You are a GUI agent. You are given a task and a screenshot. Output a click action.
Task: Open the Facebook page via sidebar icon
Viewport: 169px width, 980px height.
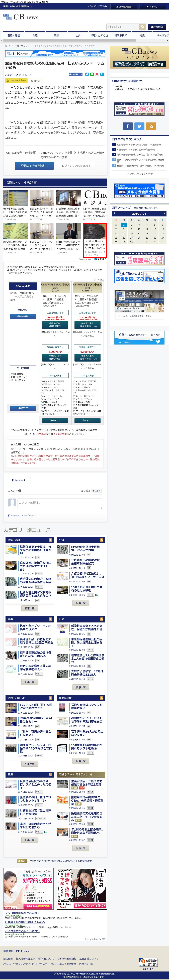[x=128, y=126]
